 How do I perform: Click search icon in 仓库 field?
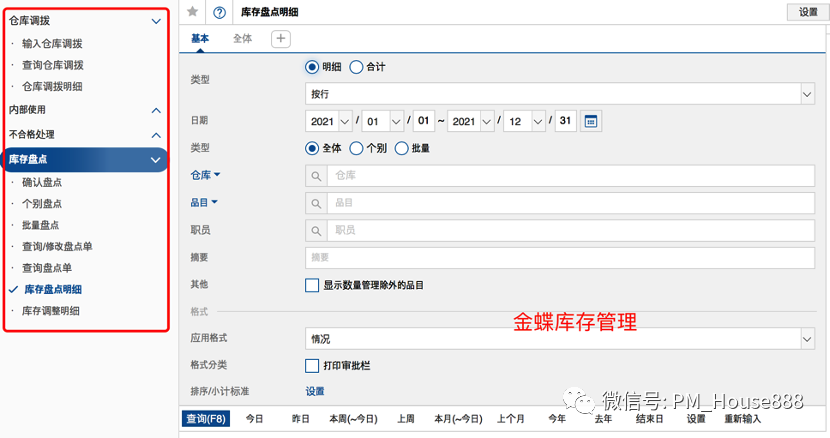pos(316,175)
